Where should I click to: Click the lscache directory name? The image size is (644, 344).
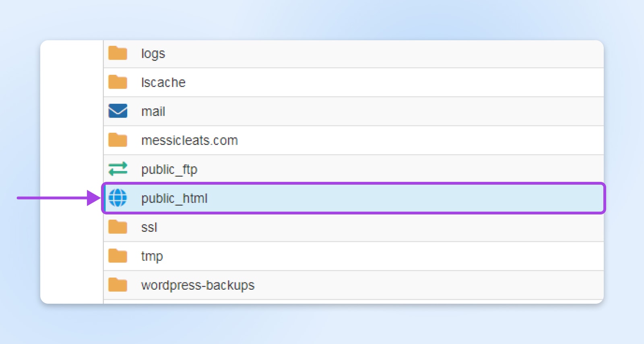pyautogui.click(x=163, y=82)
